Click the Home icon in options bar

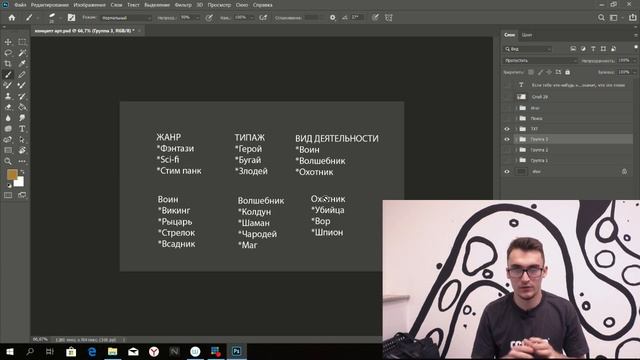point(12,18)
